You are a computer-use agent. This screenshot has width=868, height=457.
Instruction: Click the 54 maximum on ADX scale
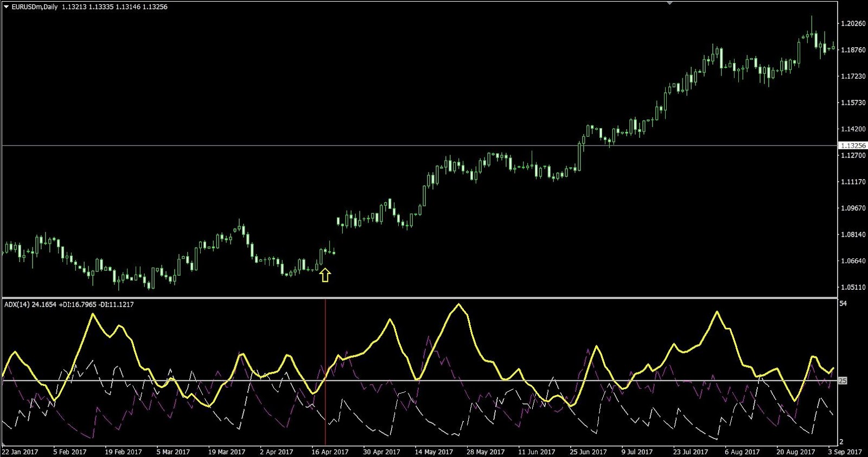click(843, 303)
